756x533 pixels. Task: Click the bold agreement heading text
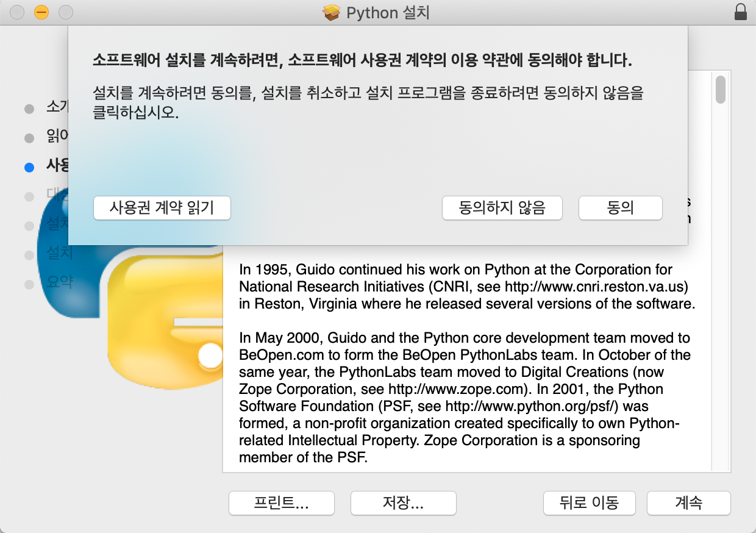click(362, 60)
